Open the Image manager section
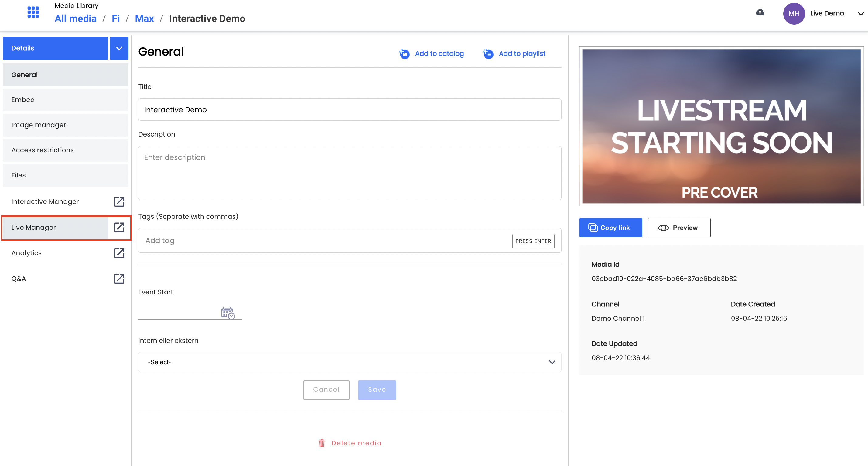The image size is (868, 466). click(x=65, y=125)
